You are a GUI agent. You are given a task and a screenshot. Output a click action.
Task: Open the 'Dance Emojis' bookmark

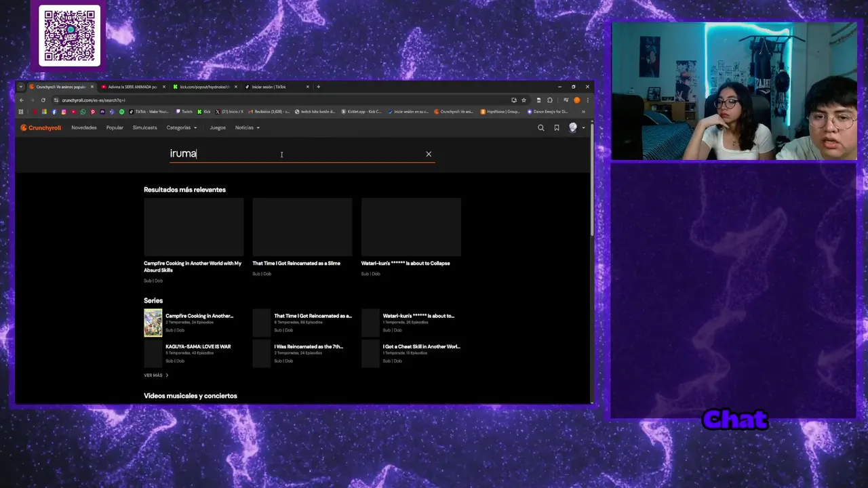coord(548,112)
